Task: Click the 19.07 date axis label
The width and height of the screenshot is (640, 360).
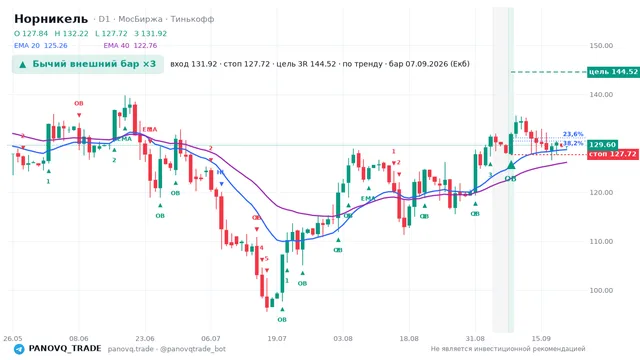Action: point(277,339)
